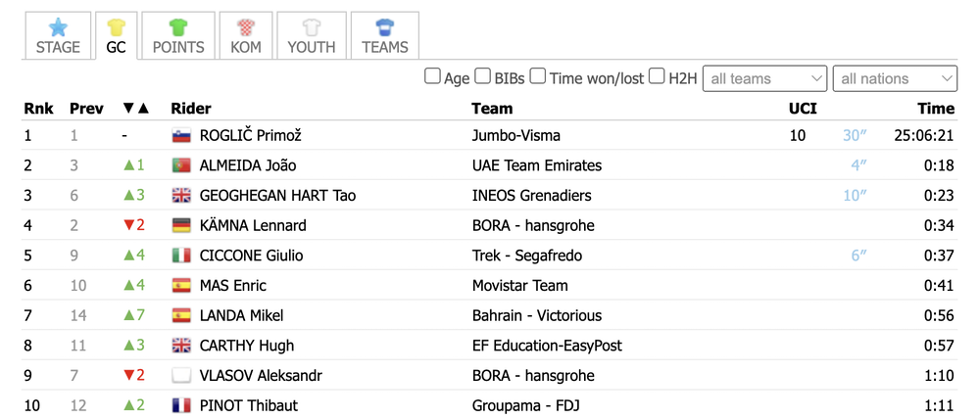The width and height of the screenshot is (980, 419).
Task: Click the Slovenian flag beside ROGLIČ Primož
Action: (x=181, y=135)
